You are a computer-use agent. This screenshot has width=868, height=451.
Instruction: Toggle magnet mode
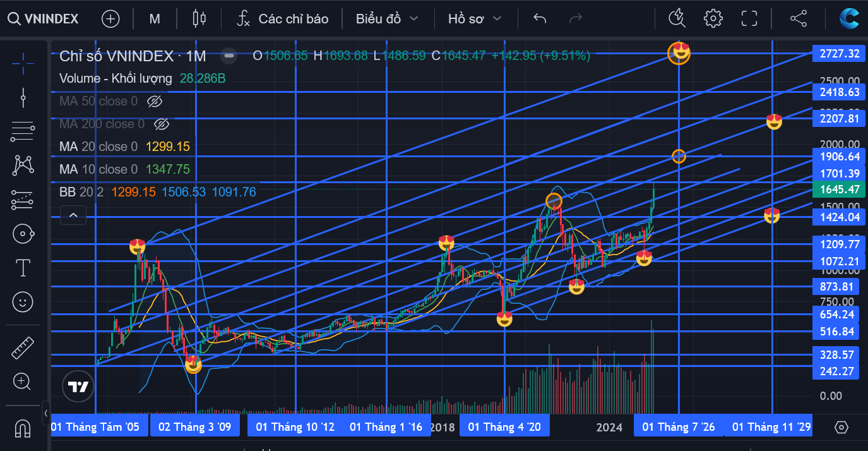23,428
